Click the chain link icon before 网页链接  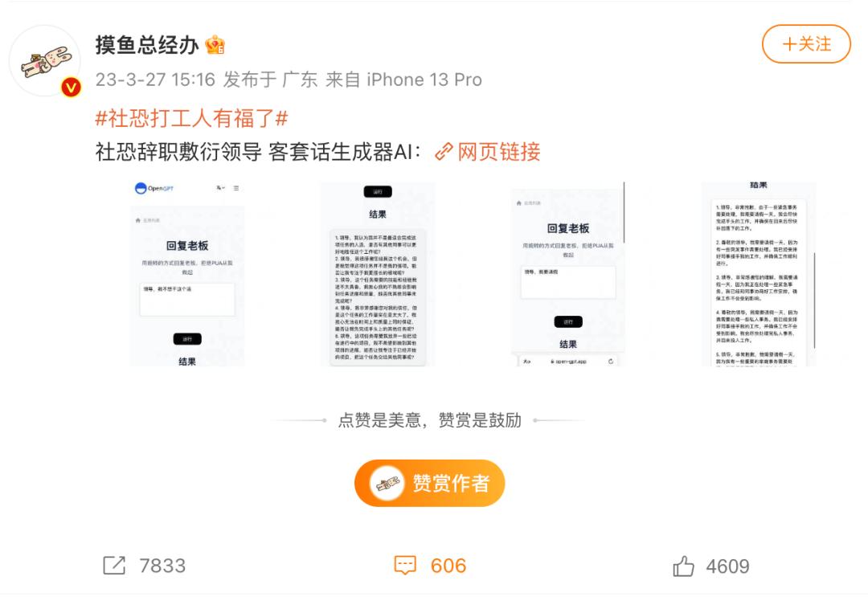tap(444, 152)
